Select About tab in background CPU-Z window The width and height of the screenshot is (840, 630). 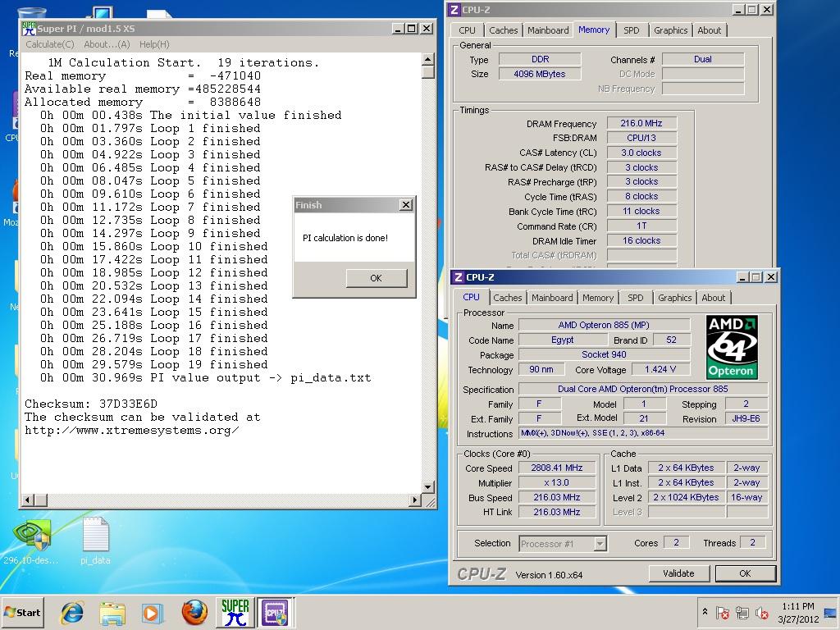[x=710, y=30]
